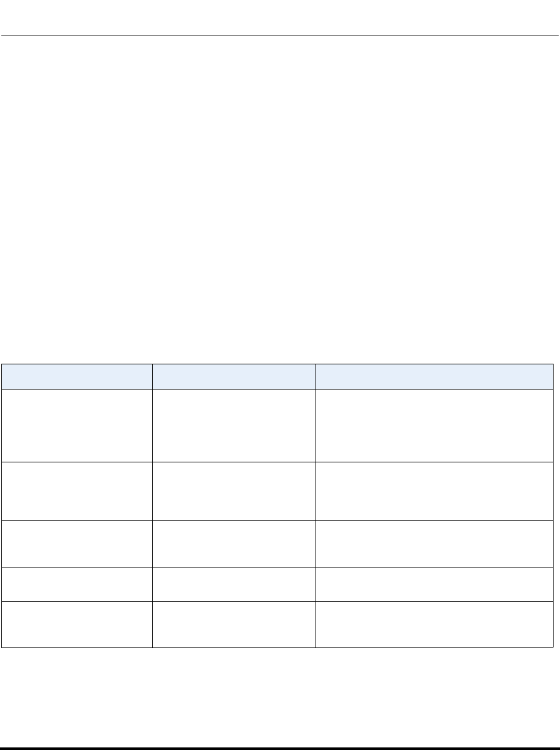
Task: Click the first column's blue header cell
Action: 77,377
